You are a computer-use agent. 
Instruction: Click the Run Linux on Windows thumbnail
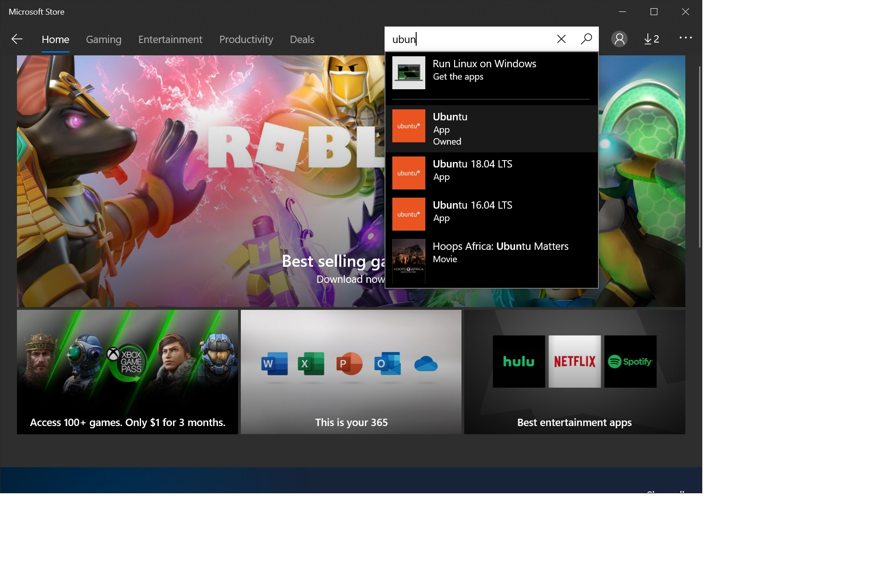(x=409, y=73)
